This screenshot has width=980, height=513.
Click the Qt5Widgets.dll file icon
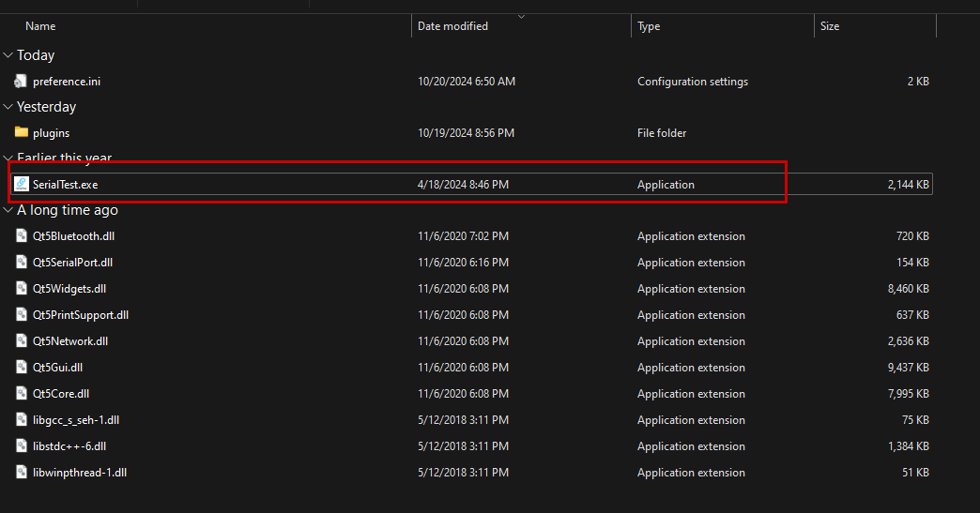22,289
